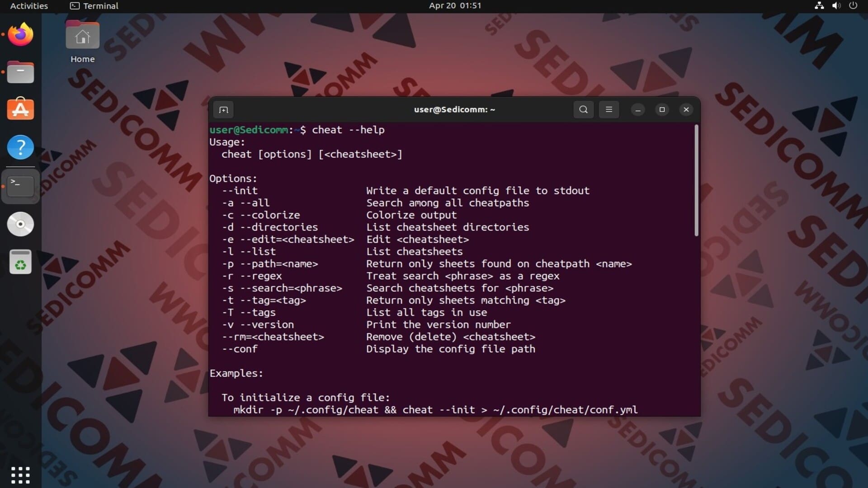Click the terminal title user@Sedicomm
The image size is (868, 488).
click(454, 110)
